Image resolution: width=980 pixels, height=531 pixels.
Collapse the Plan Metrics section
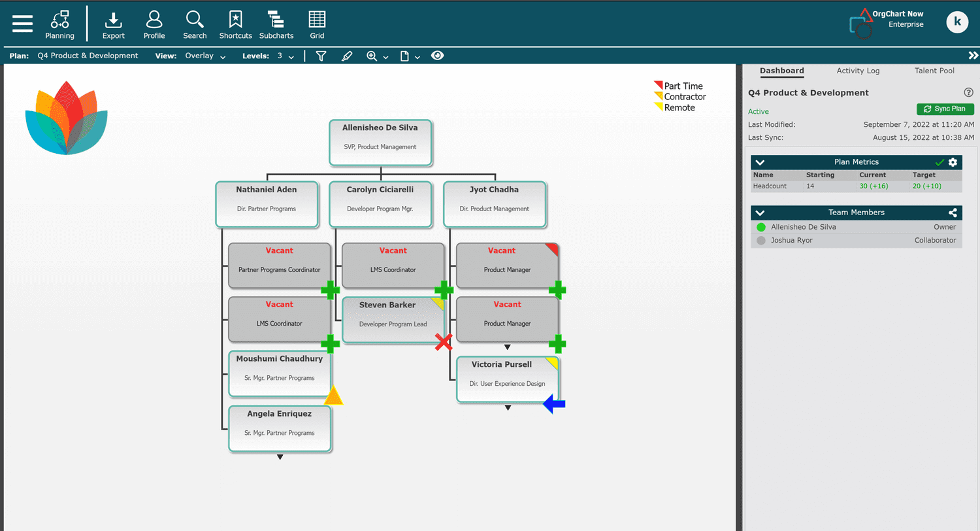point(760,162)
